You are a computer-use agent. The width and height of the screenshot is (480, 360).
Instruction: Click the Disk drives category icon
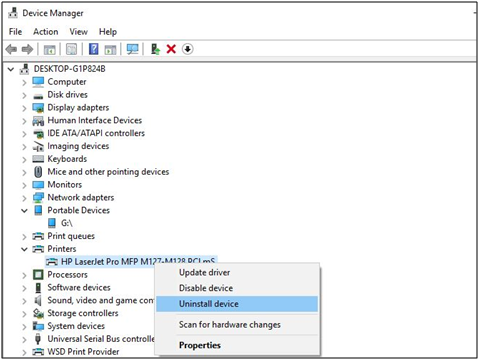[x=38, y=96]
